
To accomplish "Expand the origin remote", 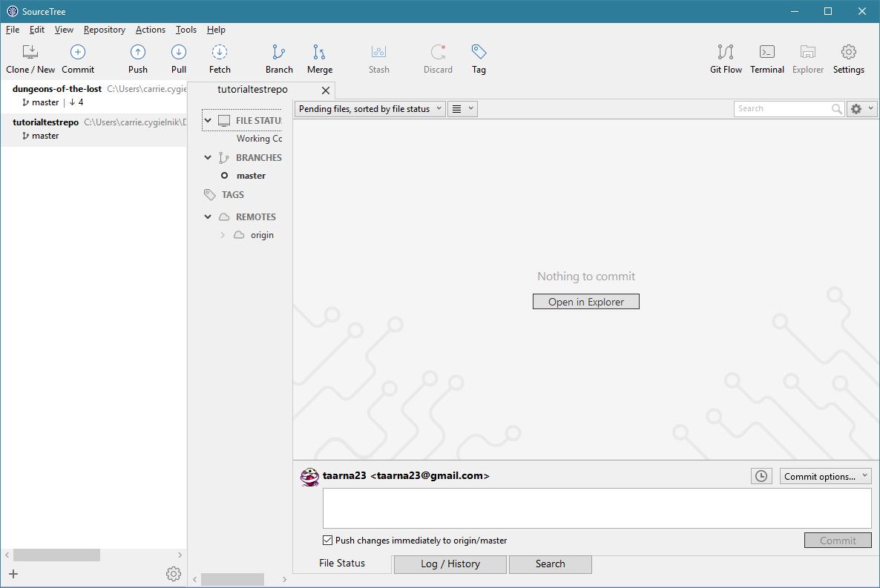I will pos(223,235).
